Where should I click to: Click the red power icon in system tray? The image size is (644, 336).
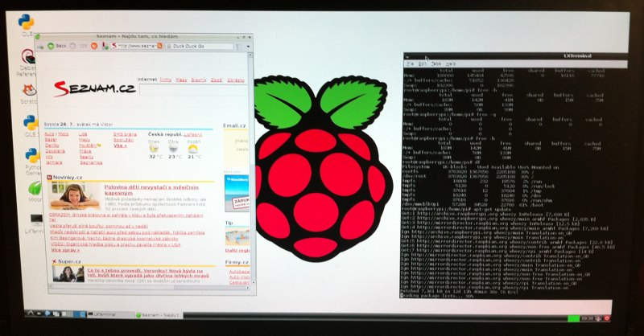click(607, 318)
